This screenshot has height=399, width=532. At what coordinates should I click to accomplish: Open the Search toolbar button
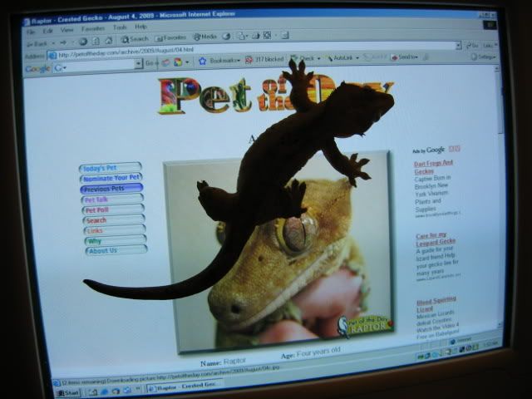135,39
